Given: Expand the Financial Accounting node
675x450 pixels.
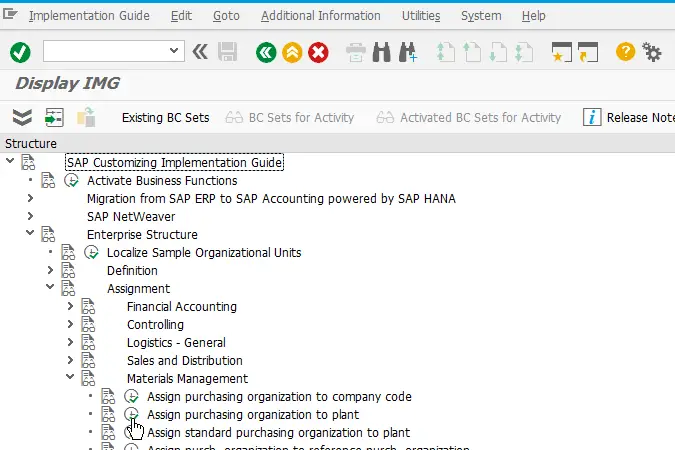Looking at the screenshot, I should [71, 306].
